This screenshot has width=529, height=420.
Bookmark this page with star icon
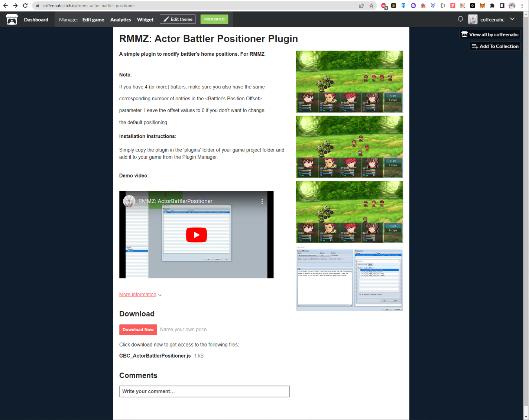371,6
